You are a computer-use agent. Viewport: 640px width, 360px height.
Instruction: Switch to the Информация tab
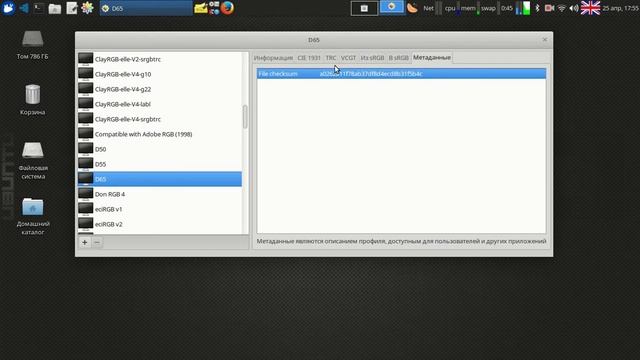click(x=273, y=58)
